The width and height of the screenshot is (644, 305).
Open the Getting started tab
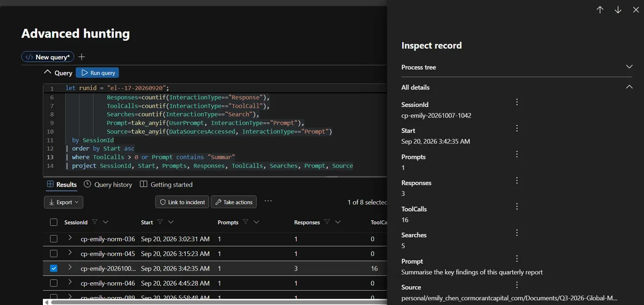click(166, 184)
